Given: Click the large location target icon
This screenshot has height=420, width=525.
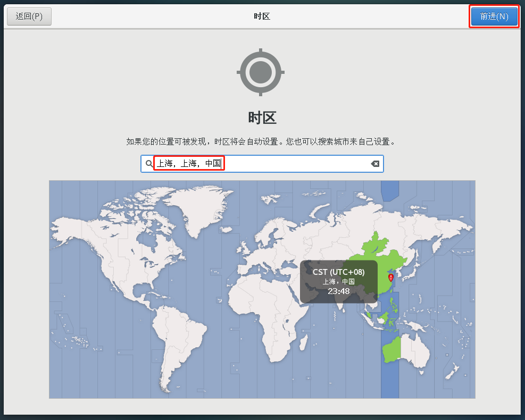Looking at the screenshot, I should click(x=261, y=72).
